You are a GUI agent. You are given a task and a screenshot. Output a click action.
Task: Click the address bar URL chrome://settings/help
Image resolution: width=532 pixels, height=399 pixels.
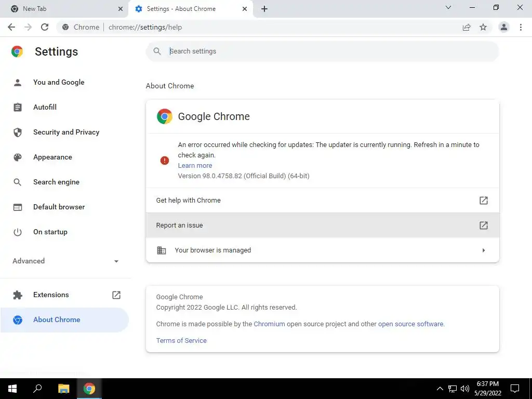pyautogui.click(x=145, y=27)
